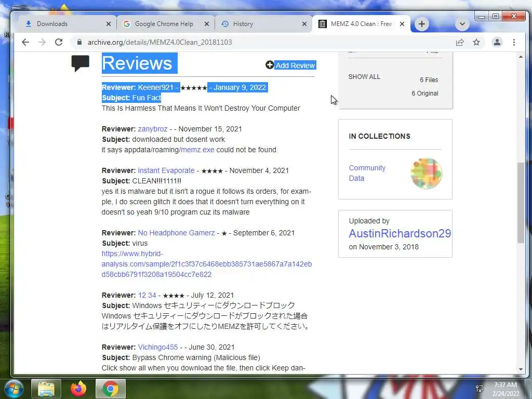Click the taskbar clock 7:37 AM
532x399 pixels.
coord(506,385)
